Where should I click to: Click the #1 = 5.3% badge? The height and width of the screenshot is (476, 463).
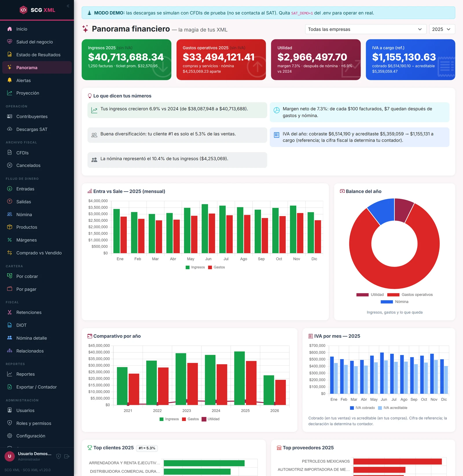tap(147, 448)
